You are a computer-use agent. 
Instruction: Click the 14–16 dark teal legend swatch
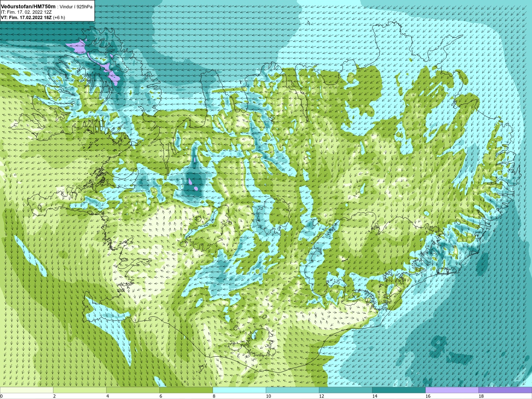coord(399,390)
